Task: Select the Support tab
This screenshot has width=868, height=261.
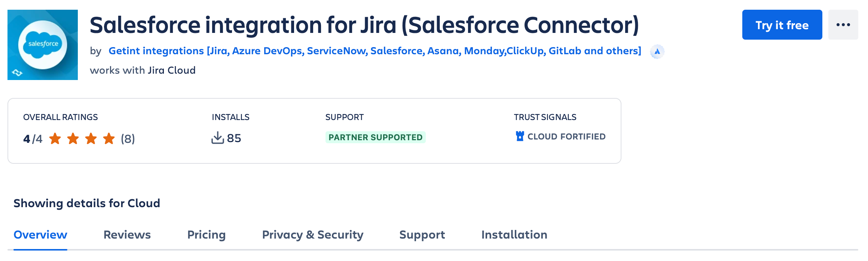Action: coord(422,235)
